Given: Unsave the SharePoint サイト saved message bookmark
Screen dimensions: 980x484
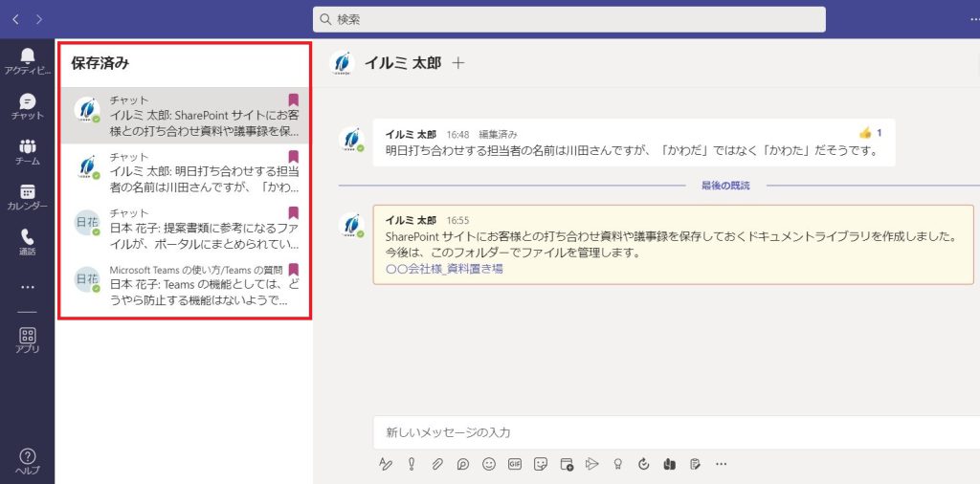Looking at the screenshot, I should pos(293,99).
